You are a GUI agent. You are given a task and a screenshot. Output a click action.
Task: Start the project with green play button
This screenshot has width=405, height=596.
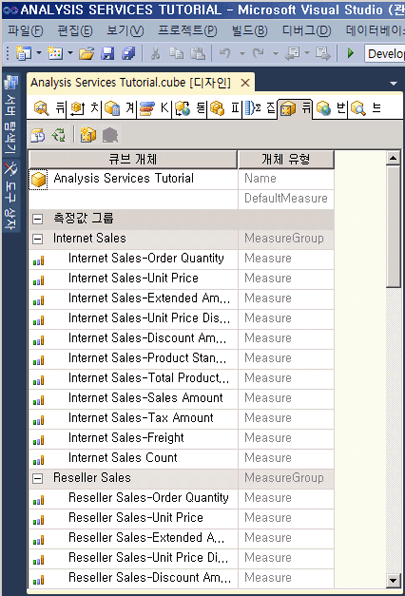pyautogui.click(x=351, y=54)
